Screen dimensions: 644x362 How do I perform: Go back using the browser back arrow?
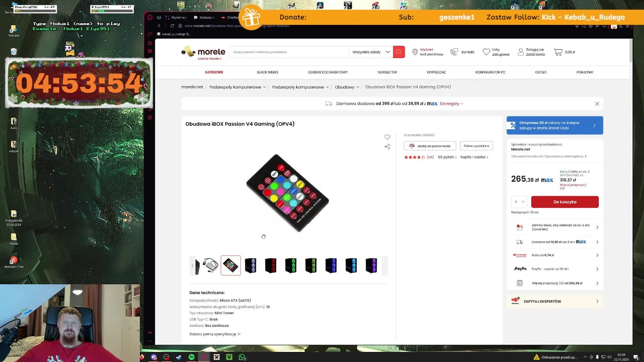(159, 26)
